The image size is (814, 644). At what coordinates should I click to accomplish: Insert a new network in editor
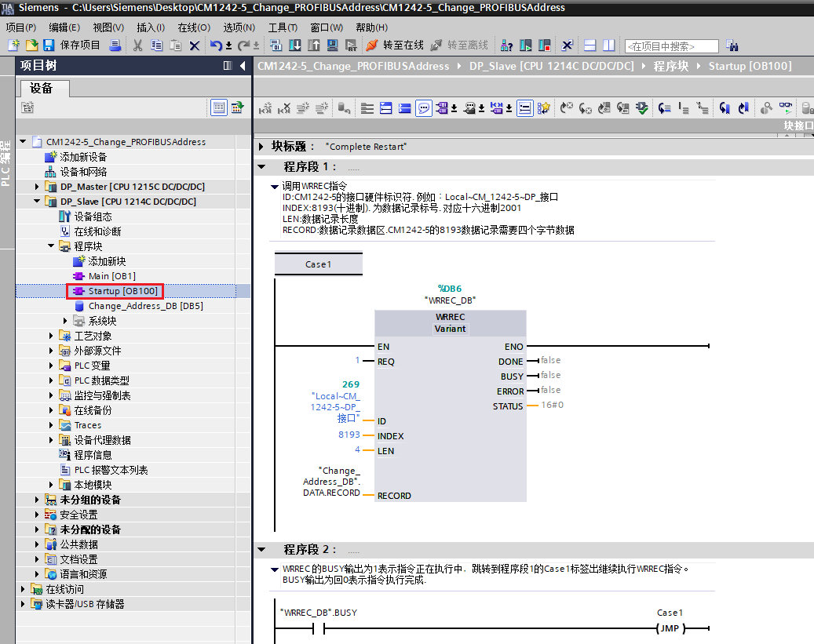coord(265,108)
